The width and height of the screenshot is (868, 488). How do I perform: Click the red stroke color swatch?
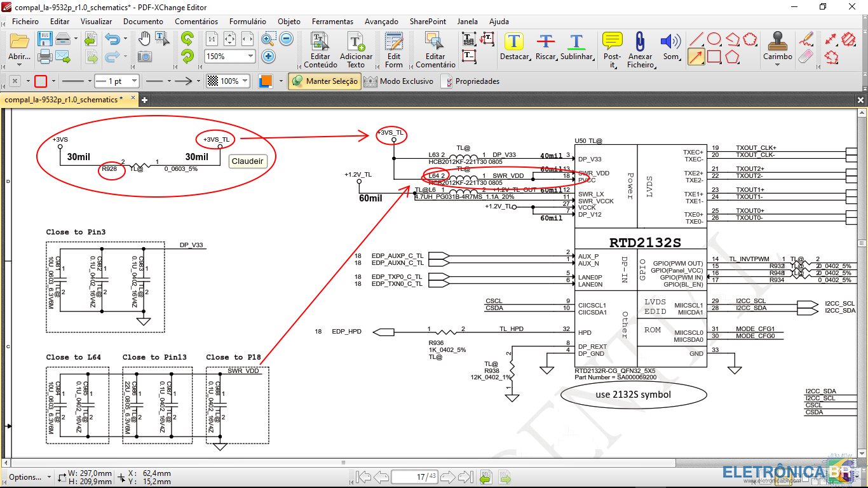click(41, 81)
